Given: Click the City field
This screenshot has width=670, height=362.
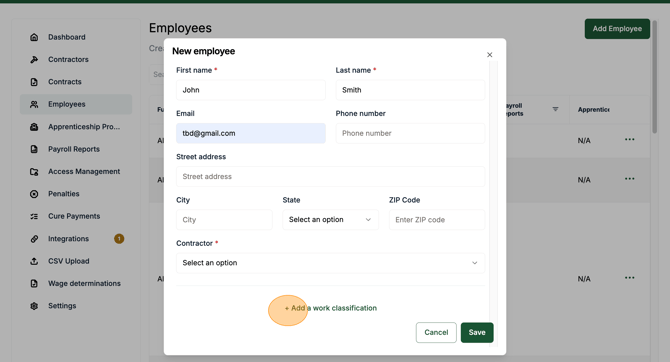Looking at the screenshot, I should [224, 220].
